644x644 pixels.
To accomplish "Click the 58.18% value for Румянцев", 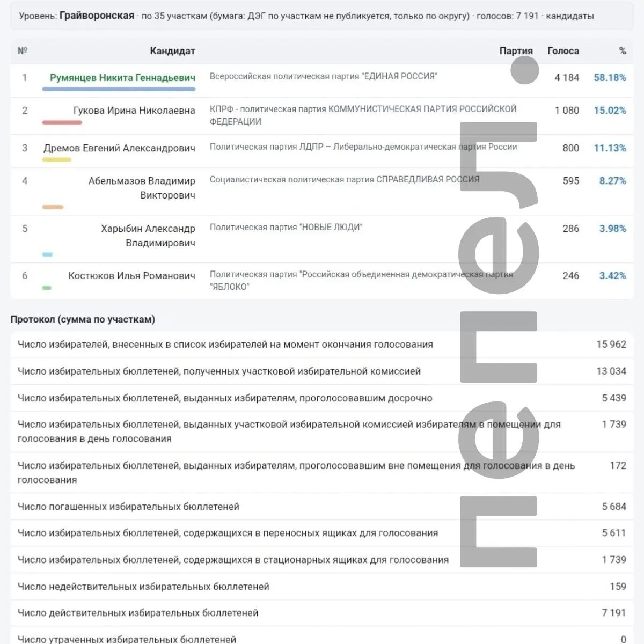I will coord(610,78).
